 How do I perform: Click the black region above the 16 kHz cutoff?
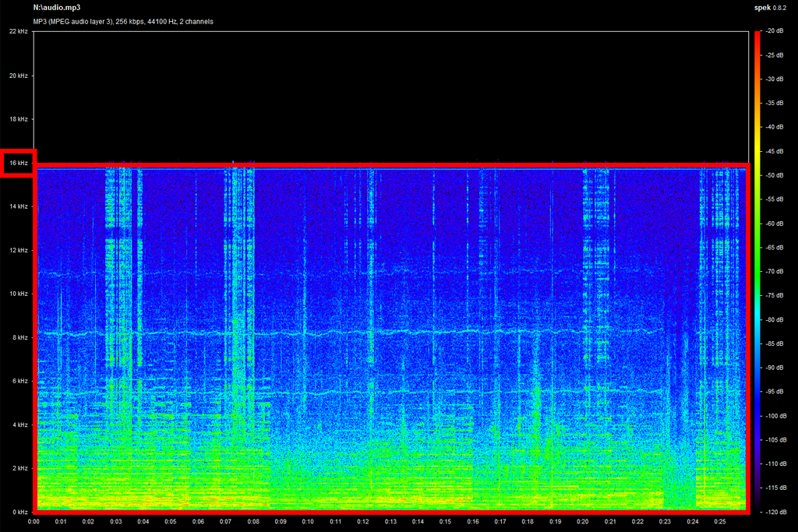[391, 97]
